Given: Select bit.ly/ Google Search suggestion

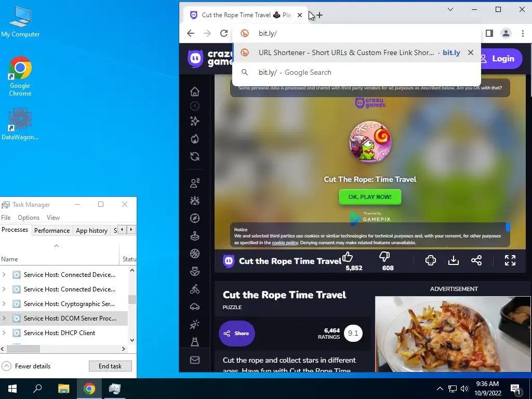Looking at the screenshot, I should pyautogui.click(x=356, y=72).
